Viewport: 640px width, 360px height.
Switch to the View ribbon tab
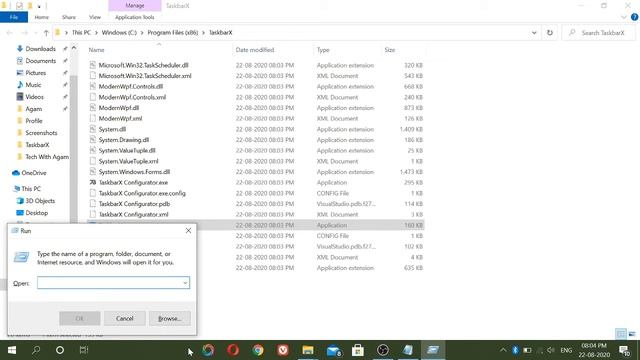coord(95,17)
